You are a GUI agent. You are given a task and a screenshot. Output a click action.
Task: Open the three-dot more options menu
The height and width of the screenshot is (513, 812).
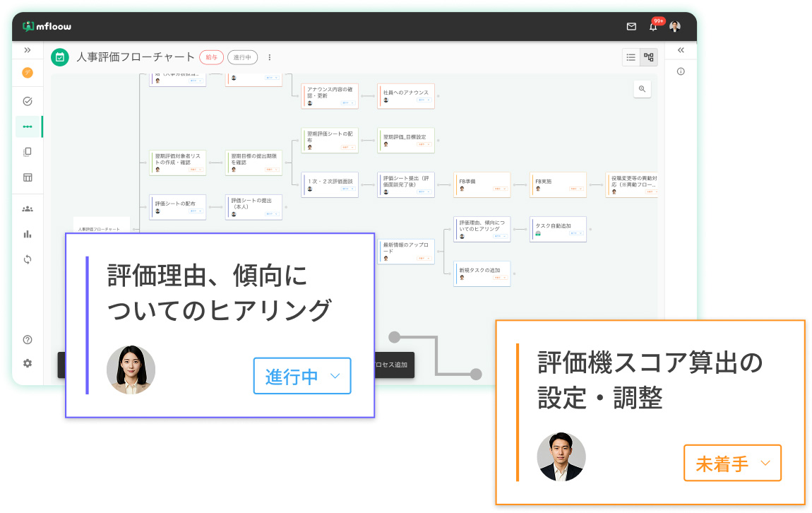point(269,57)
